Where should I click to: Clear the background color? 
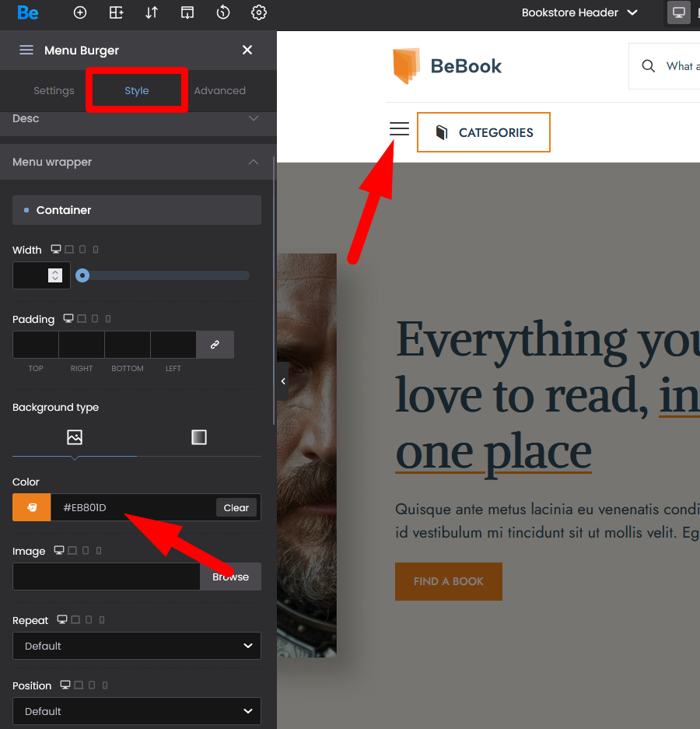[236, 508]
